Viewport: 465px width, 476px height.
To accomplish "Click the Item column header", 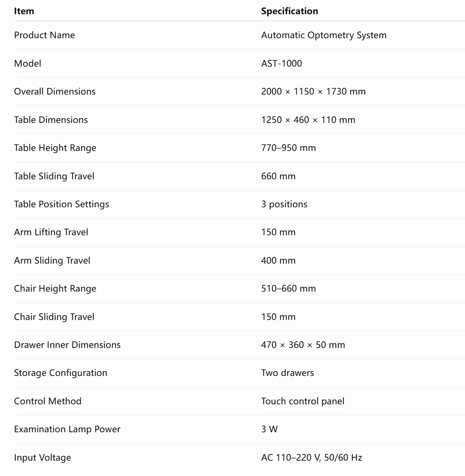I will 24,11.
